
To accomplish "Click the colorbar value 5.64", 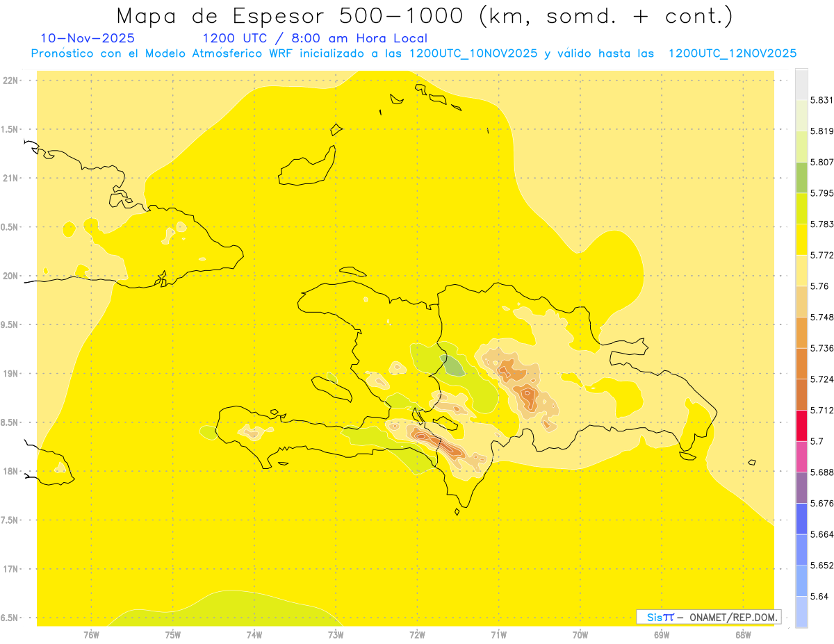I will click(819, 596).
